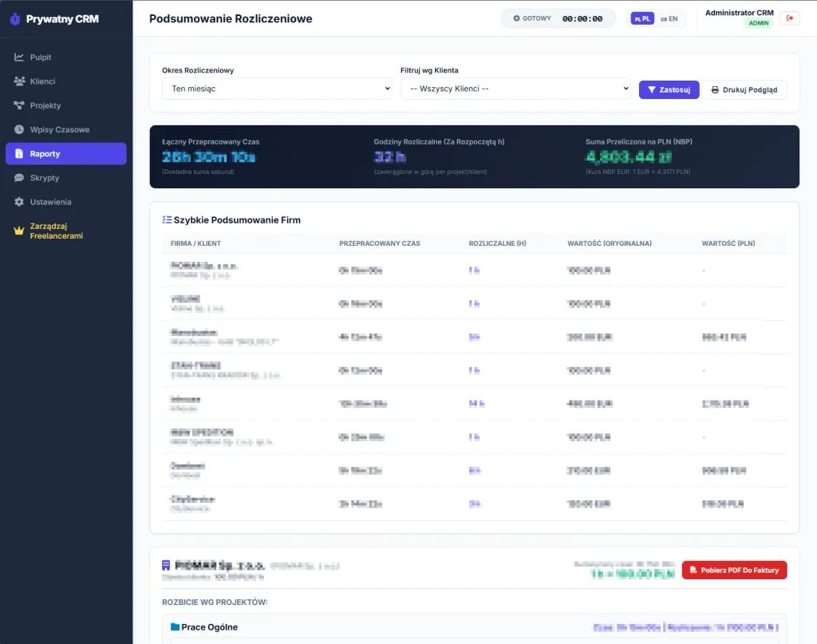Screen dimensions: 817x644
Task: Open the Filtruj wg Klienta dropdown
Action: (x=515, y=89)
